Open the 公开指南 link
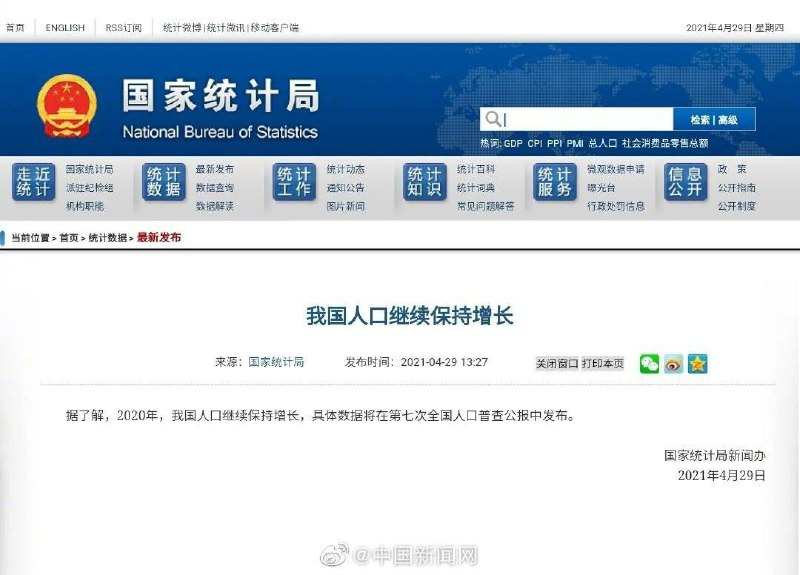The image size is (800, 575). 737,188
